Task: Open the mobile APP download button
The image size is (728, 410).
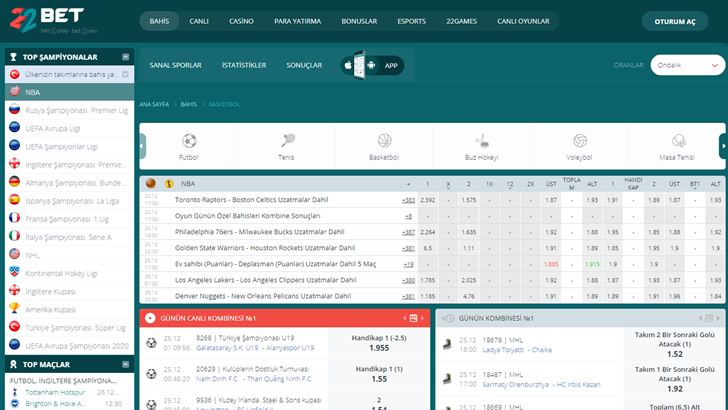Action: (372, 65)
